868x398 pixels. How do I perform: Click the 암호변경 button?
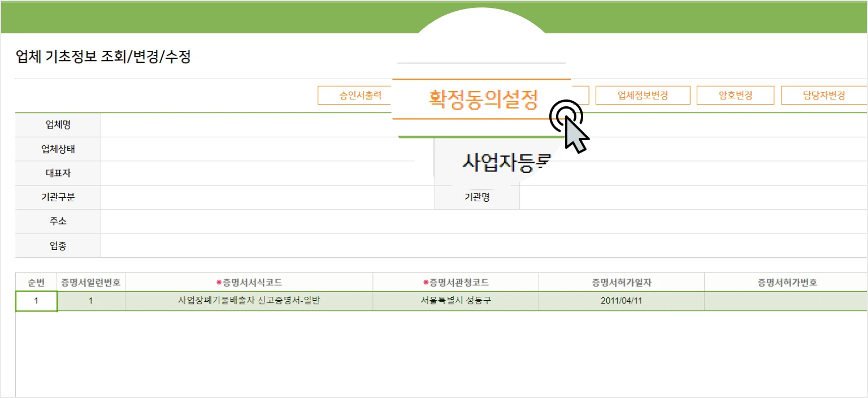point(735,95)
